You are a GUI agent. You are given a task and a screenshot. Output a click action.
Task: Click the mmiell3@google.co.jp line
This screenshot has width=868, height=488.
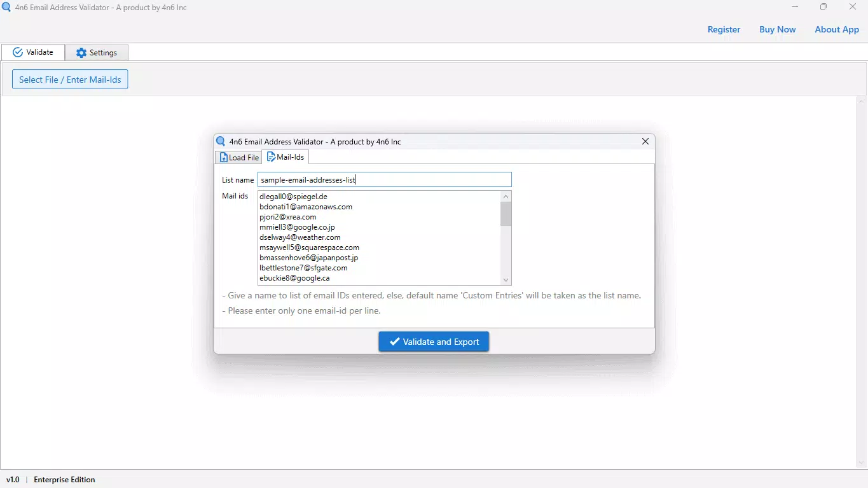(297, 227)
